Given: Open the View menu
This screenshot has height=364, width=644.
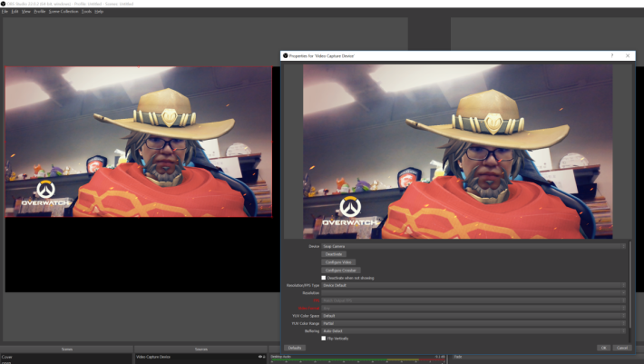Looking at the screenshot, I should tap(26, 12).
